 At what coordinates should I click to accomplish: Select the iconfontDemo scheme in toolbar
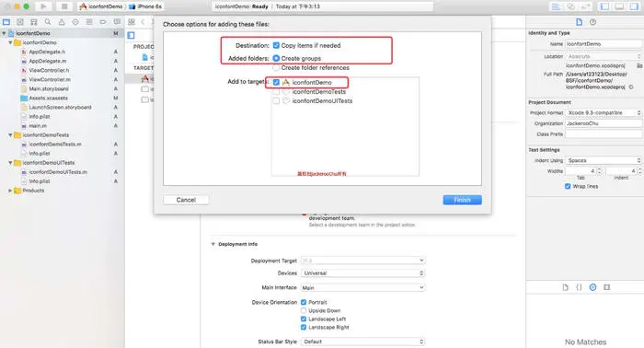point(101,6)
